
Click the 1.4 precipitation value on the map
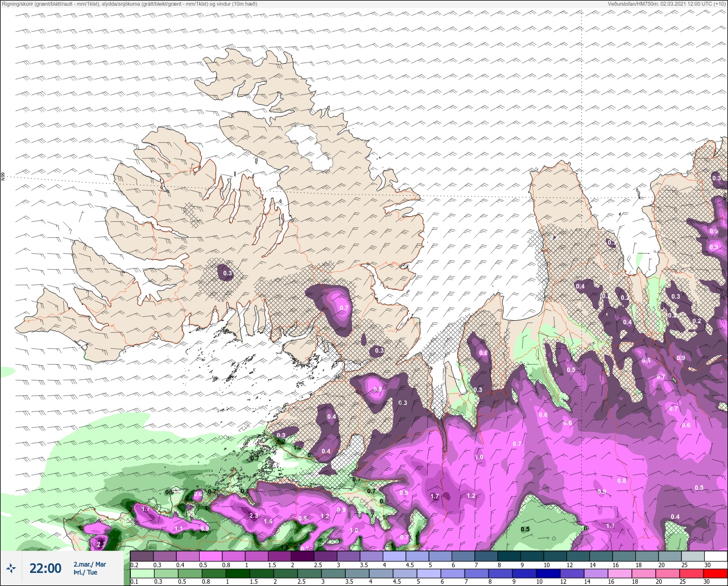268,521
